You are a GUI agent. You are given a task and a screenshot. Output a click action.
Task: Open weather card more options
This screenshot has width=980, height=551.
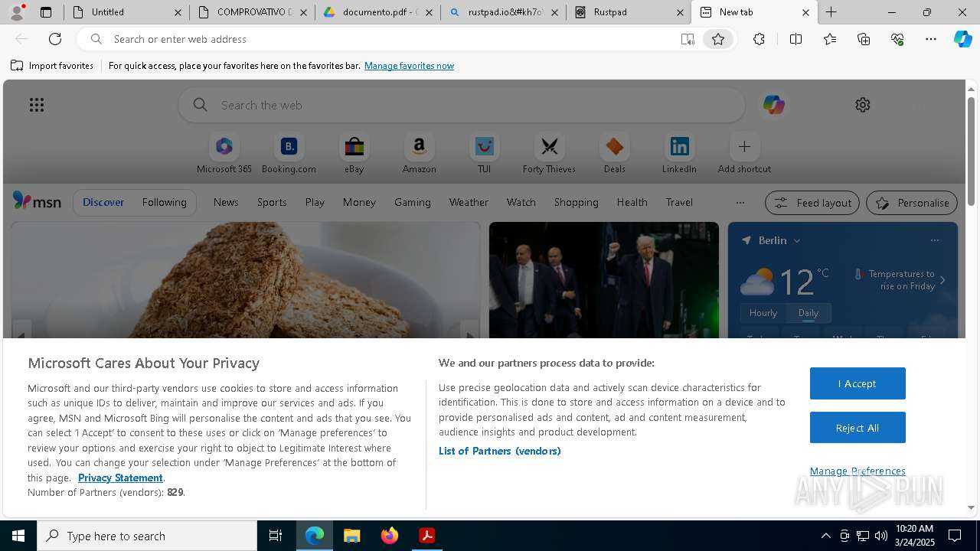(x=934, y=240)
